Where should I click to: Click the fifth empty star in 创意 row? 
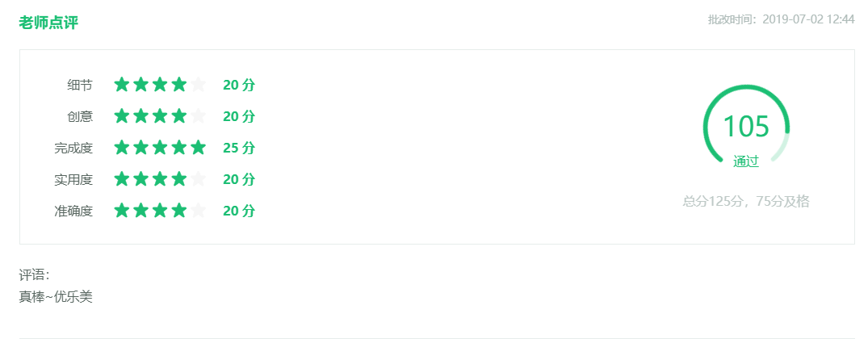pyautogui.click(x=198, y=117)
